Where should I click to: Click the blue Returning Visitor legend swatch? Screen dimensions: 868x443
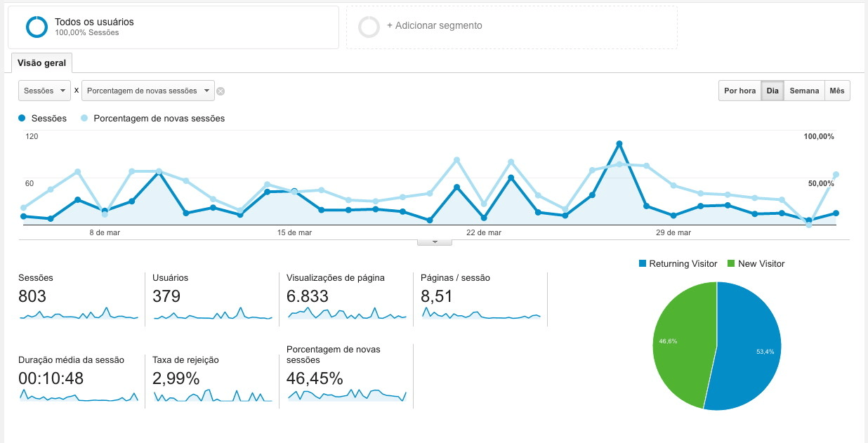coord(642,264)
